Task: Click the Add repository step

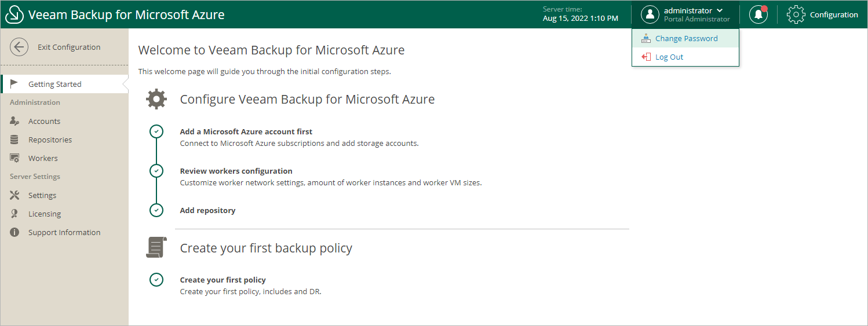Action: click(x=207, y=210)
